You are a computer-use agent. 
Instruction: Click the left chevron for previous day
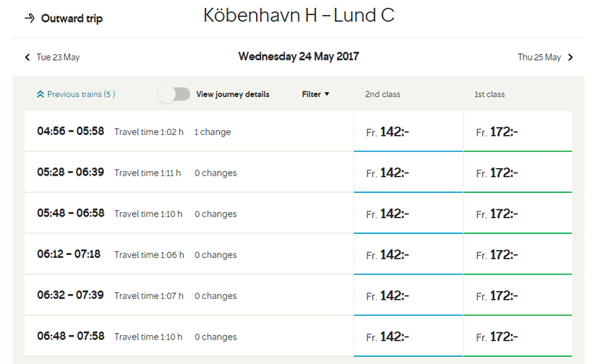click(x=27, y=57)
